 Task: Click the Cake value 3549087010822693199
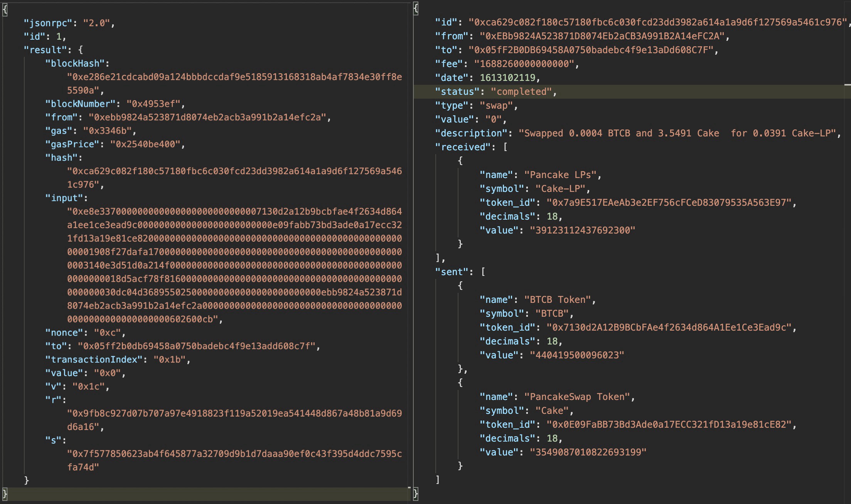pyautogui.click(x=588, y=452)
